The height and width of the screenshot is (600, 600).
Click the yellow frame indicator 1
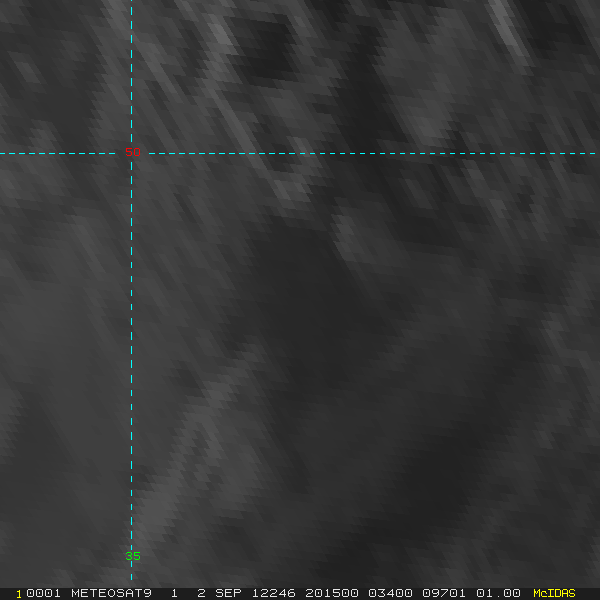click(x=19, y=594)
